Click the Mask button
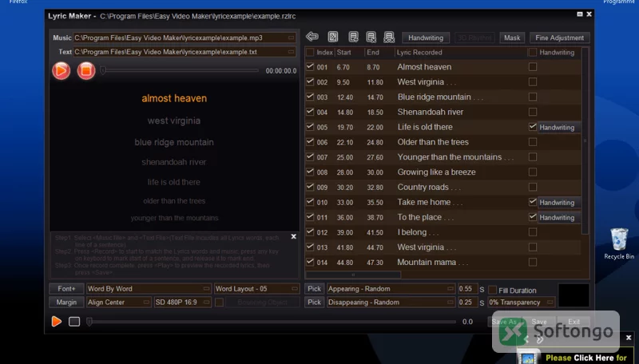 512,38
